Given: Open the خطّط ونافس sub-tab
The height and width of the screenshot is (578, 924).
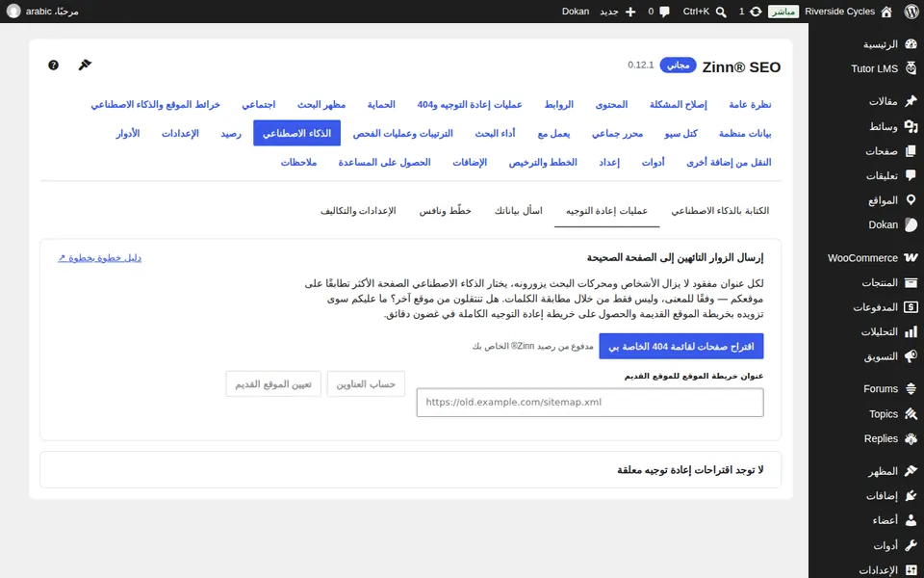Looking at the screenshot, I should click(445, 211).
